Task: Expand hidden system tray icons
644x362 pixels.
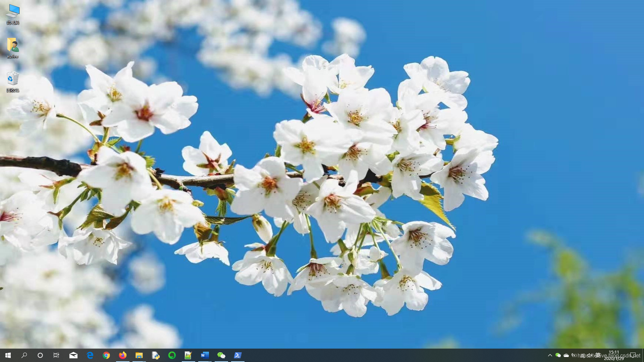Action: pyautogui.click(x=550, y=355)
